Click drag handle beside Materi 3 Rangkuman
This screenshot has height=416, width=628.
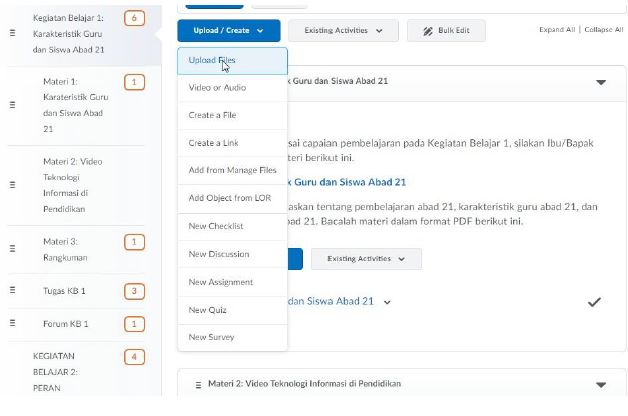[x=12, y=249]
